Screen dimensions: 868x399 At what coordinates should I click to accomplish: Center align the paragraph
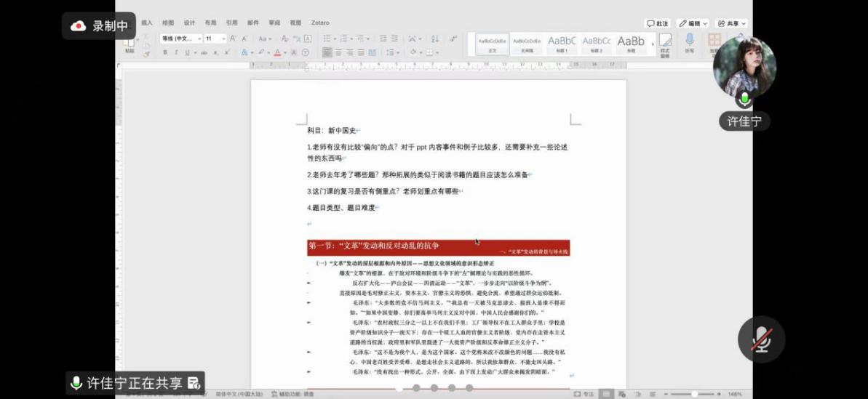click(x=338, y=52)
